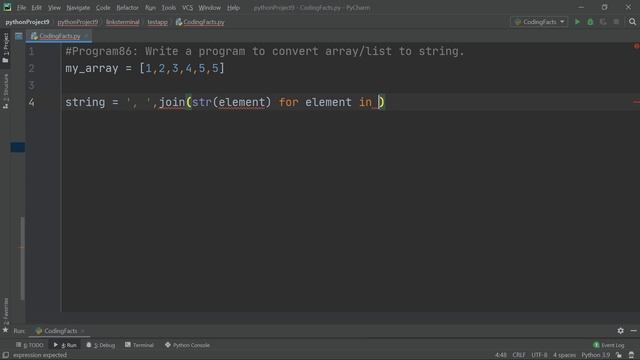Open the VCS menu
The height and width of the screenshot is (360, 640).
(x=187, y=8)
